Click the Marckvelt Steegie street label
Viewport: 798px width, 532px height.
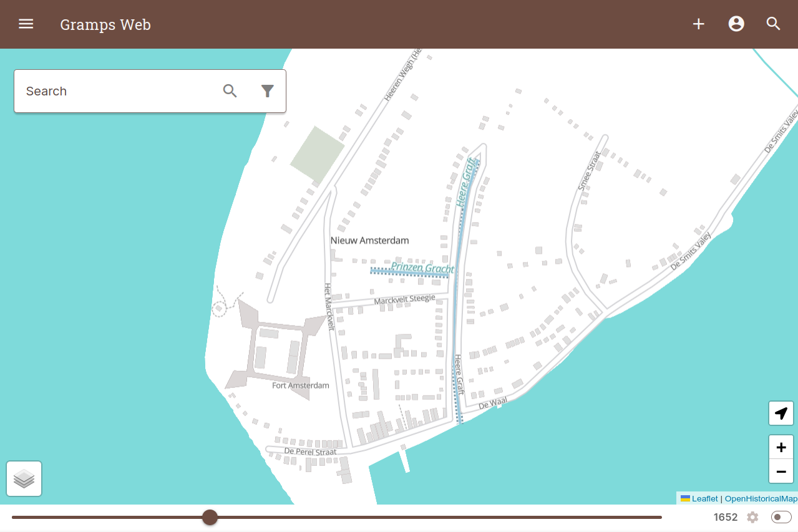click(404, 300)
